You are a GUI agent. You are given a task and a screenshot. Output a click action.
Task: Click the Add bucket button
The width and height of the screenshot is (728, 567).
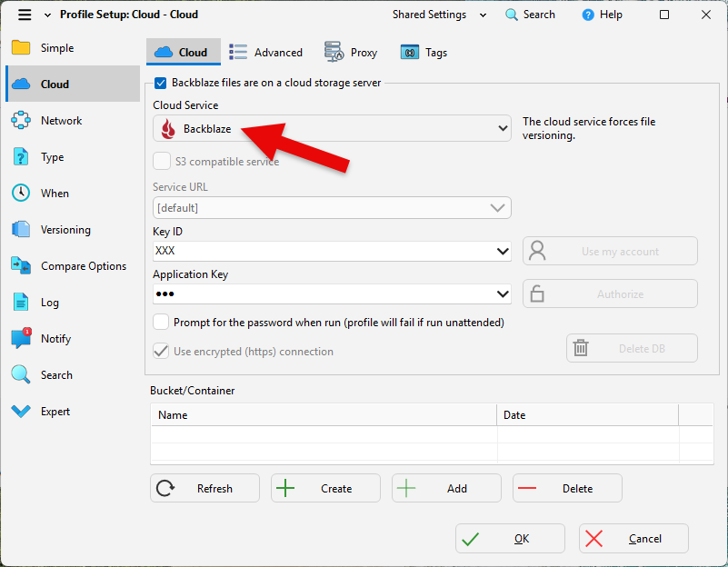(x=446, y=488)
